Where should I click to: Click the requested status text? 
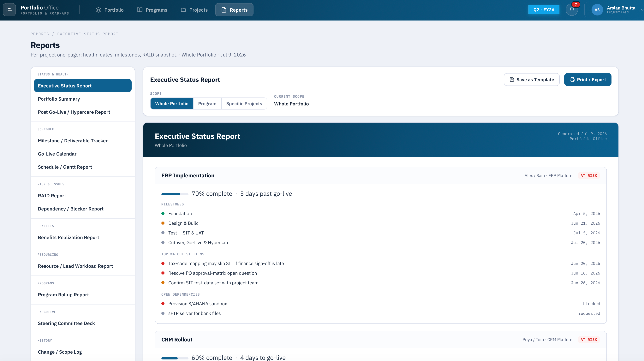click(589, 313)
